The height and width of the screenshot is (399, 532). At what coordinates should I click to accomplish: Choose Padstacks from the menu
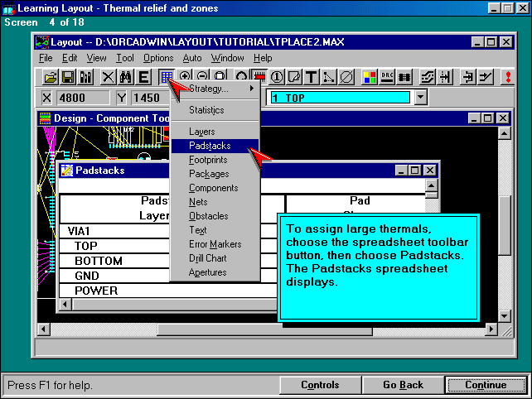[x=210, y=146]
